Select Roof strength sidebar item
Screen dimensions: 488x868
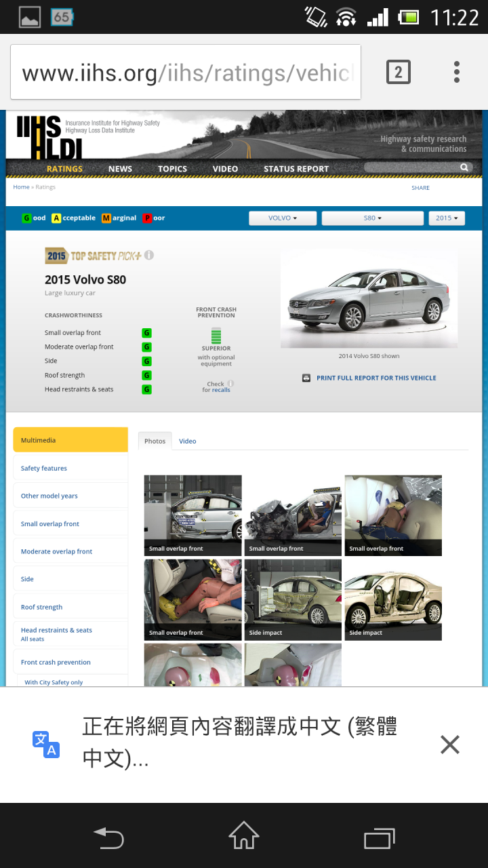point(70,607)
